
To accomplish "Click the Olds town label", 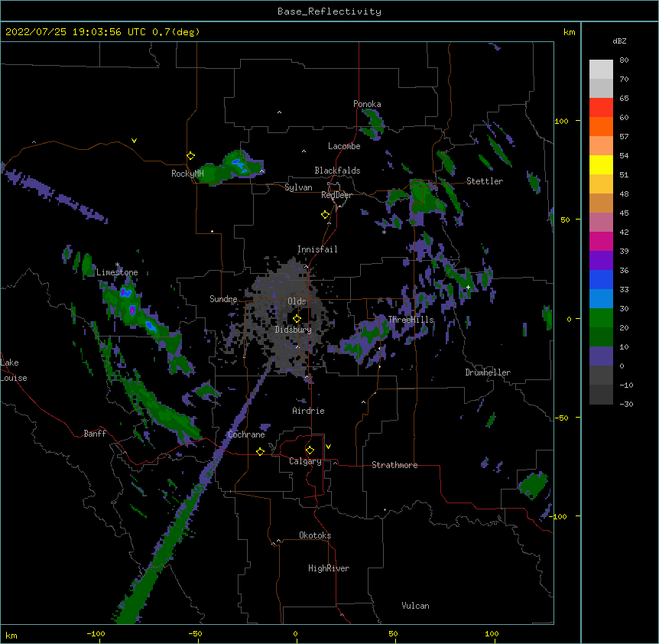I will (x=297, y=301).
